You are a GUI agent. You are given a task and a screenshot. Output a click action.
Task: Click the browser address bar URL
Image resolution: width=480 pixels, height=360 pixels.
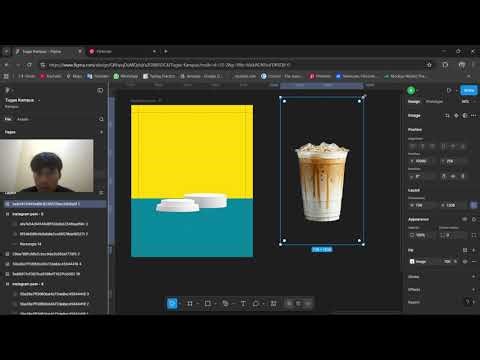pos(170,65)
